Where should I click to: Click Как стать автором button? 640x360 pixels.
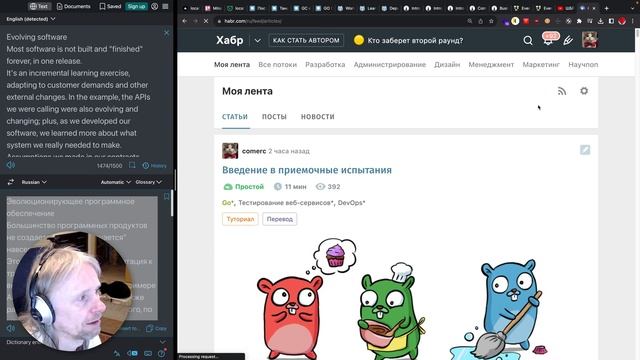coord(306,40)
